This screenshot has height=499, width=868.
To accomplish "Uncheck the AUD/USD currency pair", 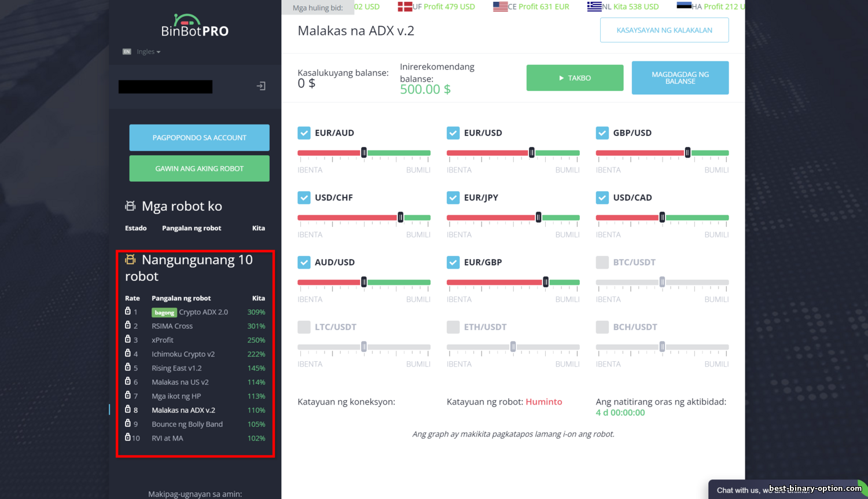I will coord(304,263).
